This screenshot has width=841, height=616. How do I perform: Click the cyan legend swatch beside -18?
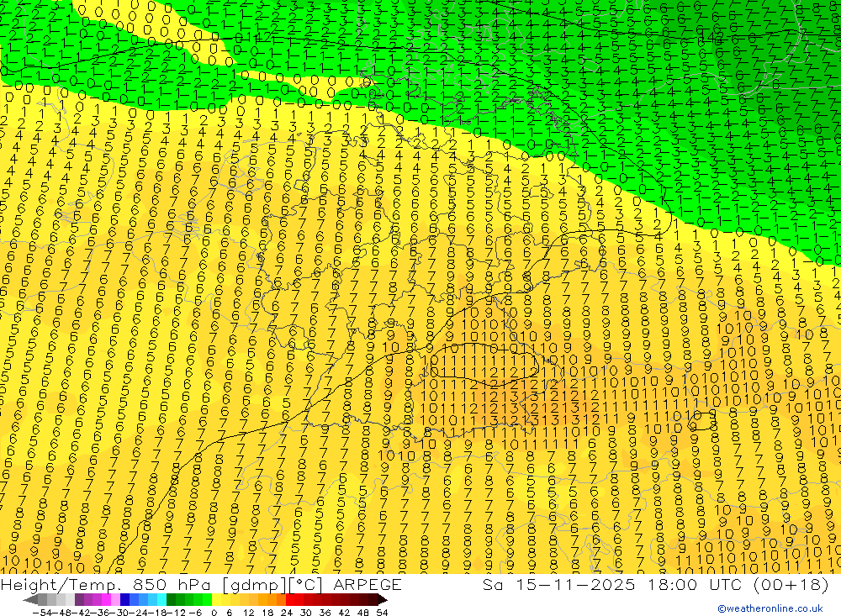click(x=161, y=599)
